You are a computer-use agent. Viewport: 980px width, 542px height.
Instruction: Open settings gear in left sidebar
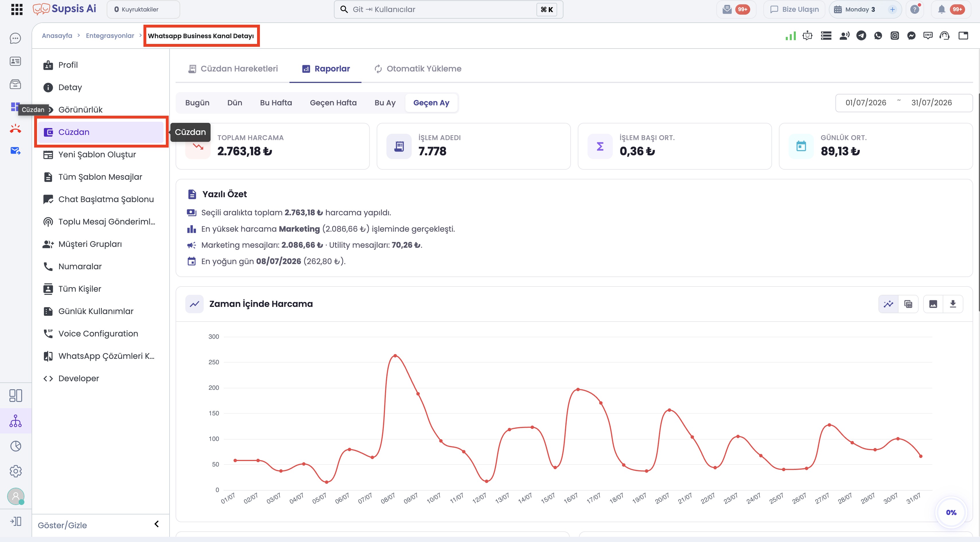(15, 471)
